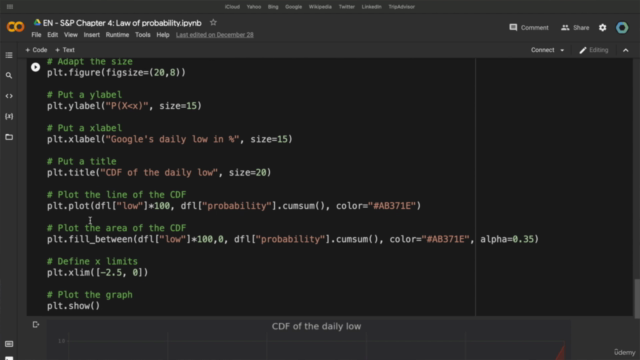
Task: Click the '# Adapt the size' comment
Action: pos(89,62)
